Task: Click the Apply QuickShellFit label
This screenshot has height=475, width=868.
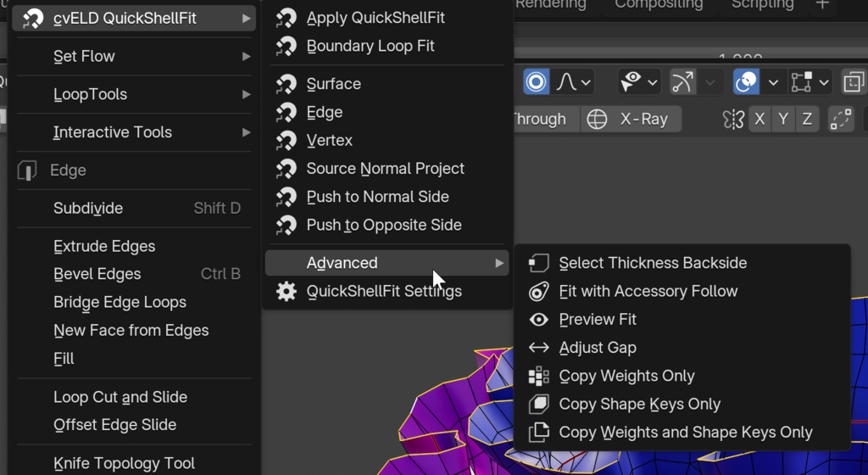Action: pos(376,18)
